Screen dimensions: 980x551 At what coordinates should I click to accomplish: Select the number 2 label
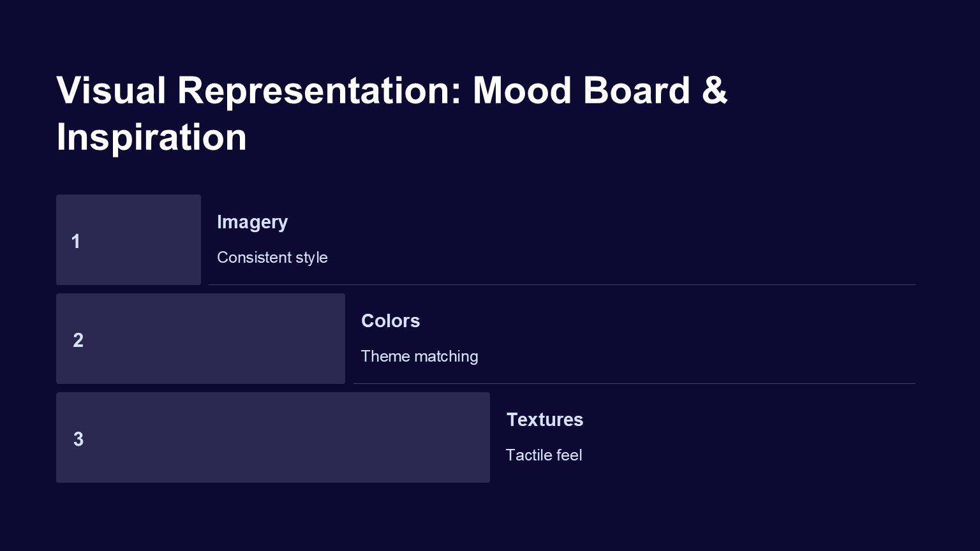[78, 341]
